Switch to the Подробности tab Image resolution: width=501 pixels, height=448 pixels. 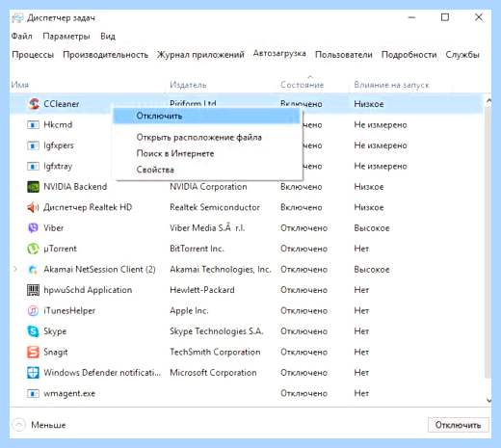(x=409, y=55)
